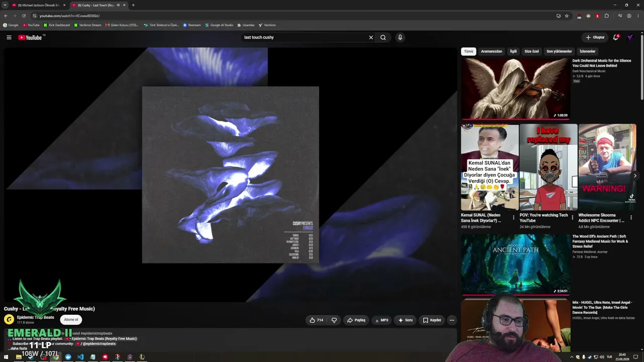Open options for the Skooma Addict short

(631, 218)
